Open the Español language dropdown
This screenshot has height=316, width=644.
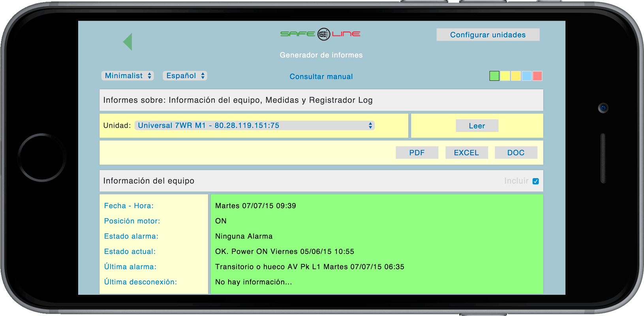[x=185, y=75]
